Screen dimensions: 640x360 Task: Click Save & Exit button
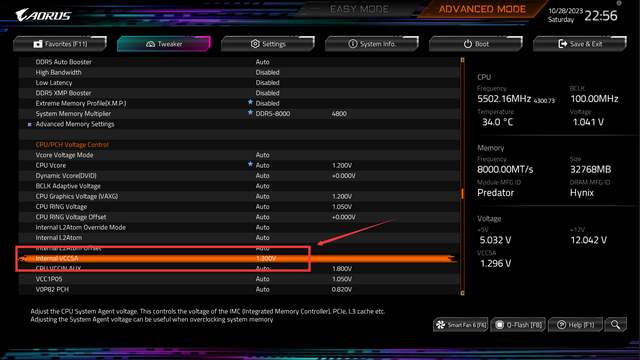580,44
